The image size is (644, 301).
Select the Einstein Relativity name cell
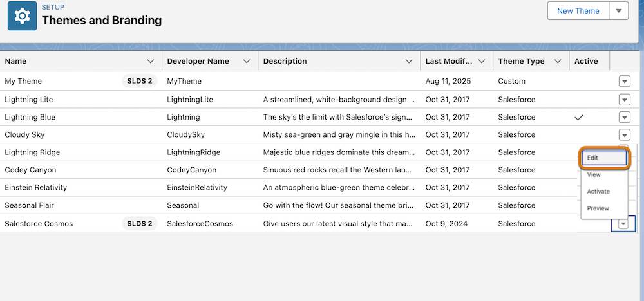80,187
